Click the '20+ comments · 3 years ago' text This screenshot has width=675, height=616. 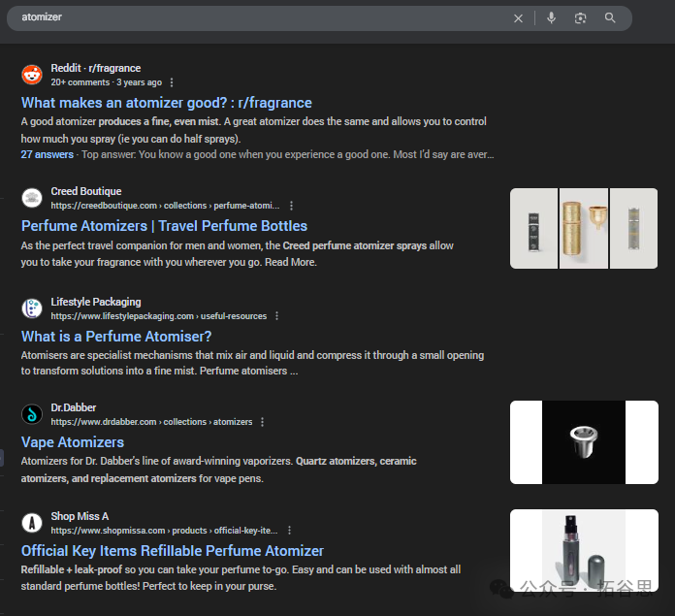click(107, 82)
